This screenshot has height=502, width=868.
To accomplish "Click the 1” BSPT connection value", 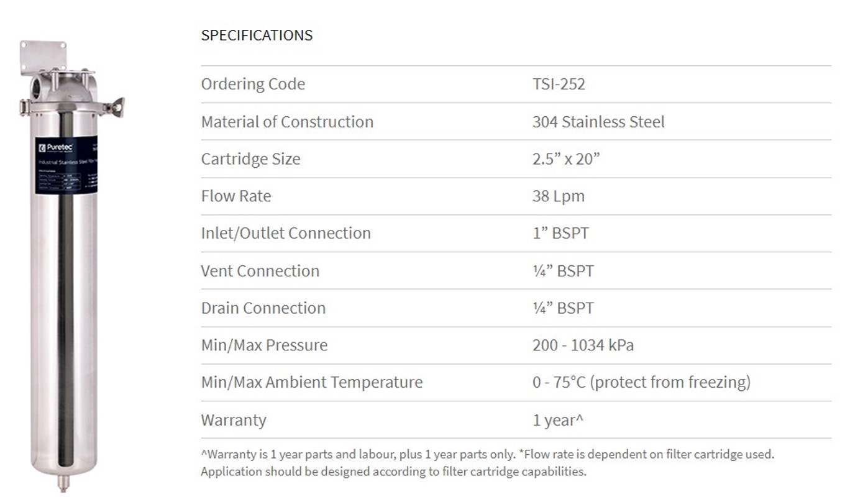I will (x=560, y=233).
